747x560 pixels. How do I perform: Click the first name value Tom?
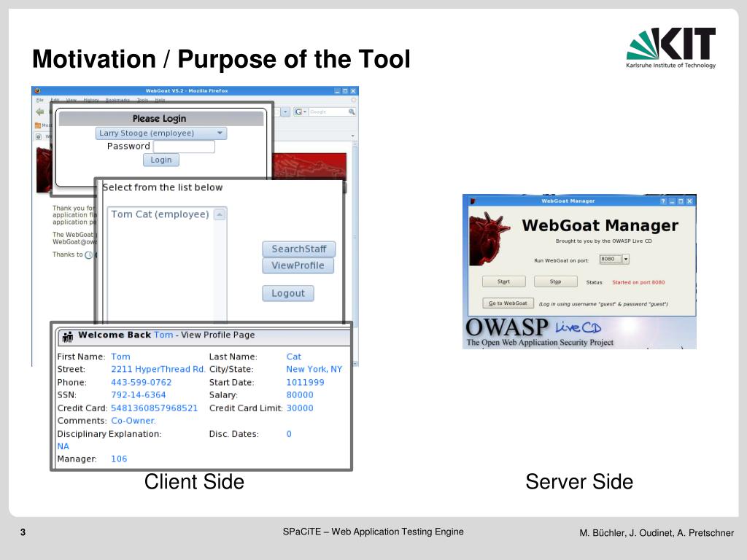[120, 357]
